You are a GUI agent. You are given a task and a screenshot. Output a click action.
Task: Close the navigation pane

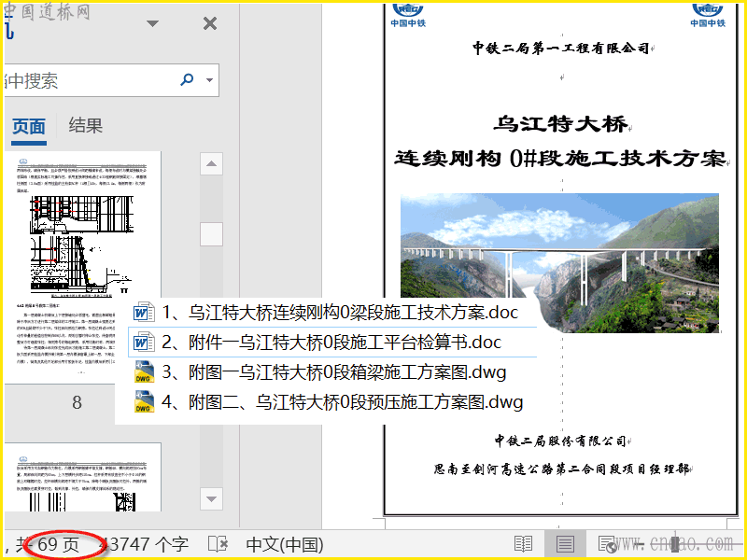point(210,23)
